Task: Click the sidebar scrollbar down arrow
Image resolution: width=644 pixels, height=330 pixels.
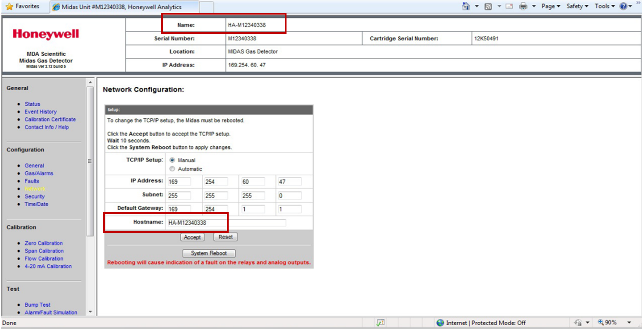Action: pos(90,312)
